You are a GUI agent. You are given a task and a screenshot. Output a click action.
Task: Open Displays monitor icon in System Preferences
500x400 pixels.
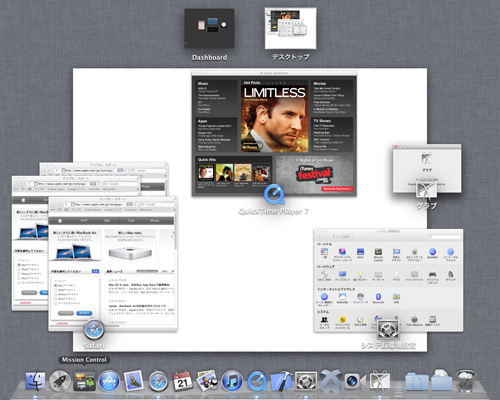342,276
